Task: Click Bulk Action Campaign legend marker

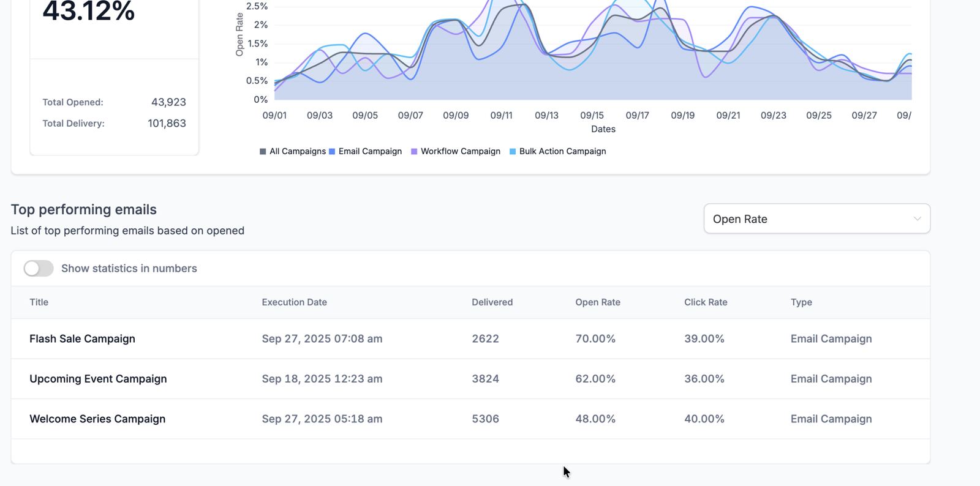Action: (x=513, y=152)
